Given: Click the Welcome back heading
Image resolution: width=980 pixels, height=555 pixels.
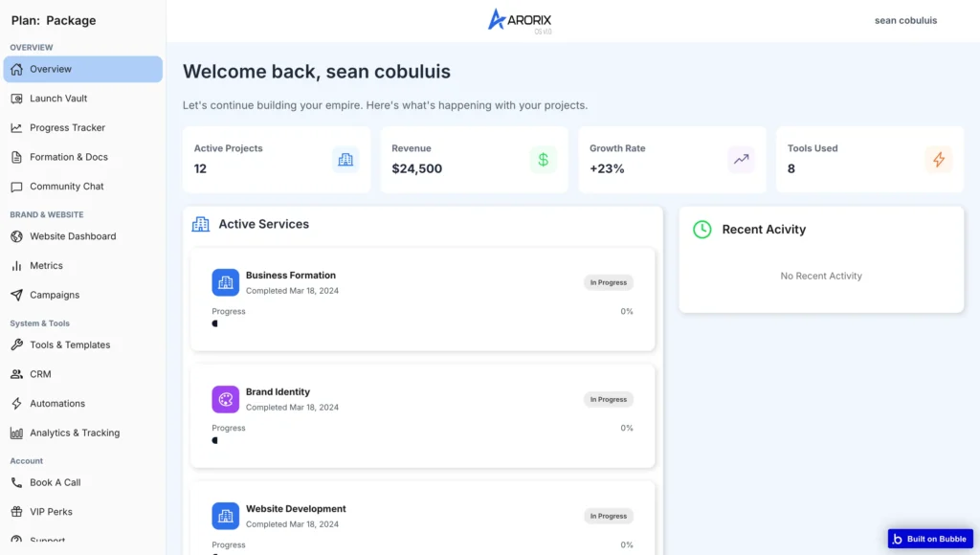Looking at the screenshot, I should coord(316,72).
